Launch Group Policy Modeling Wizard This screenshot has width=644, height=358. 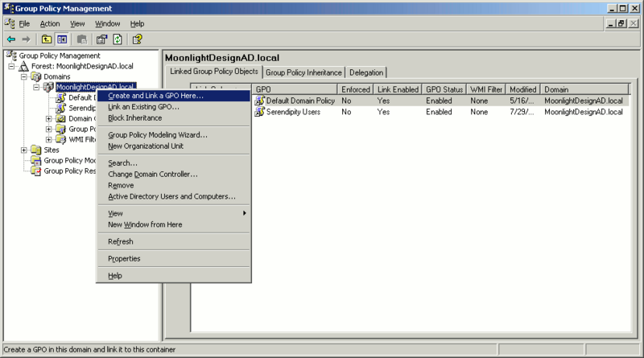click(174, 134)
